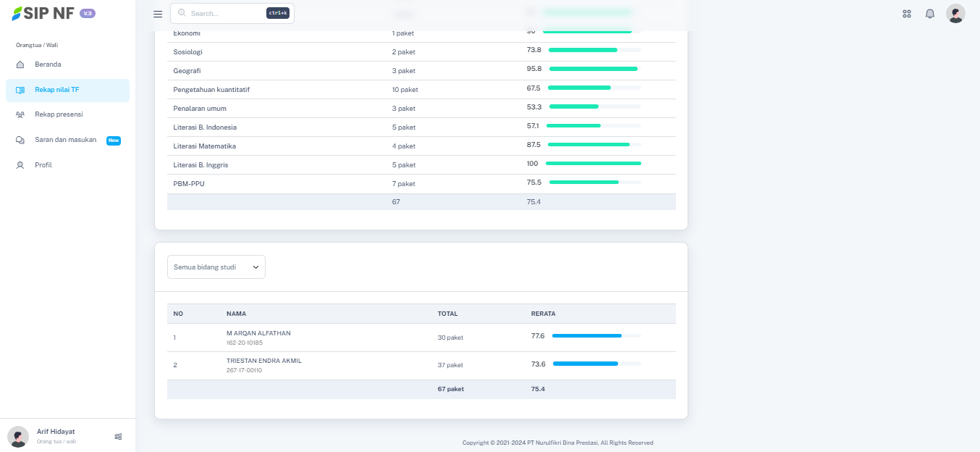Click the Profil person icon
This screenshot has height=452, width=980.
point(20,165)
